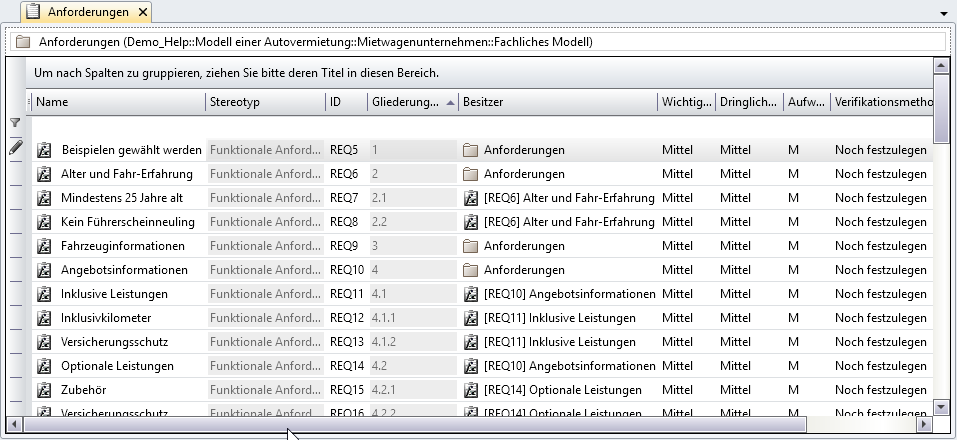Image resolution: width=957 pixels, height=440 pixels.
Task: Click the folder icon in the Anforderungen path bar
Action: point(23,43)
